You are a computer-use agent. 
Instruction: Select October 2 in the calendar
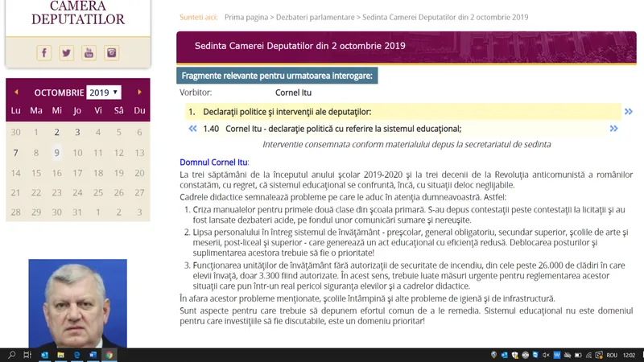pos(56,132)
